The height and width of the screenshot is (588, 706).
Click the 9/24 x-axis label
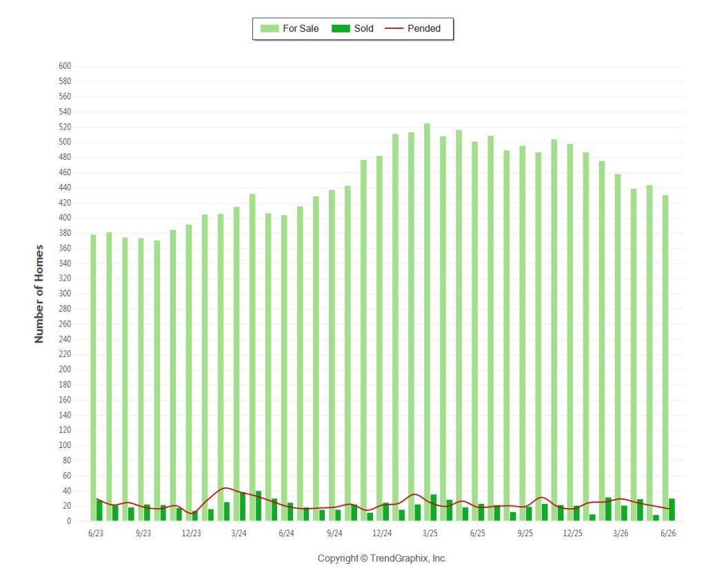[334, 533]
